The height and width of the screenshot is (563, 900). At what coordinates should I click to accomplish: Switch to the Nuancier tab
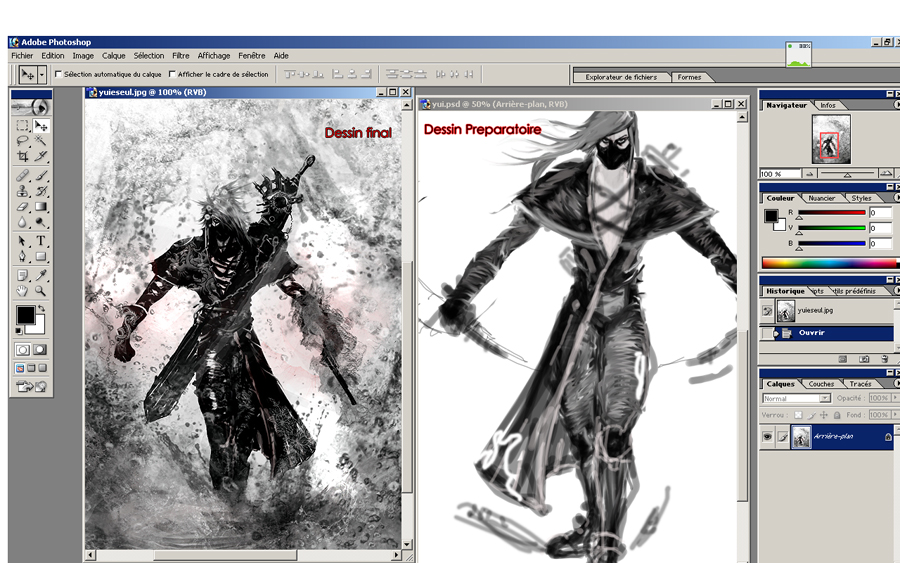(821, 198)
